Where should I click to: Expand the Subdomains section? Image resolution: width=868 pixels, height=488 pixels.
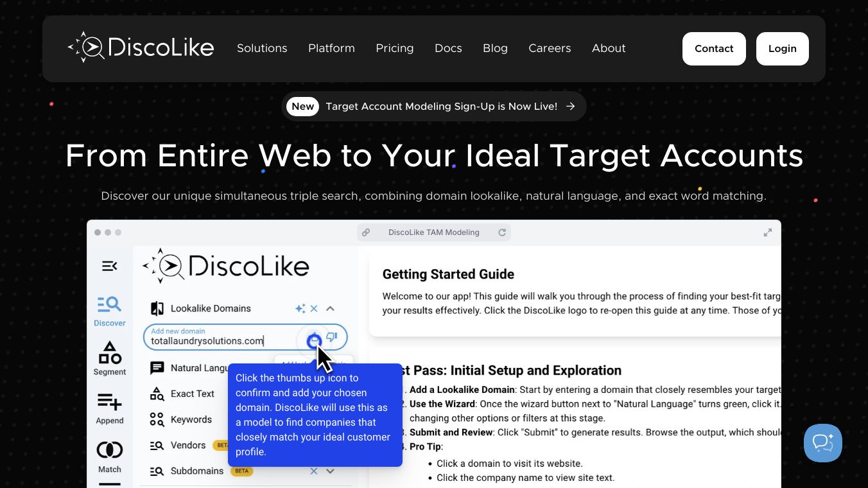point(330,471)
